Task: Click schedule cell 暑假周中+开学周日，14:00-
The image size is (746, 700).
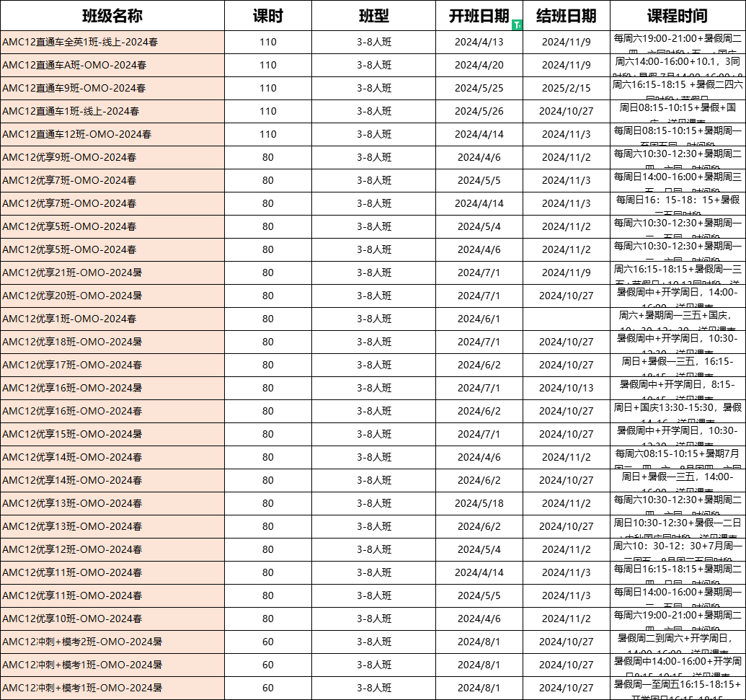Action: coord(678,296)
